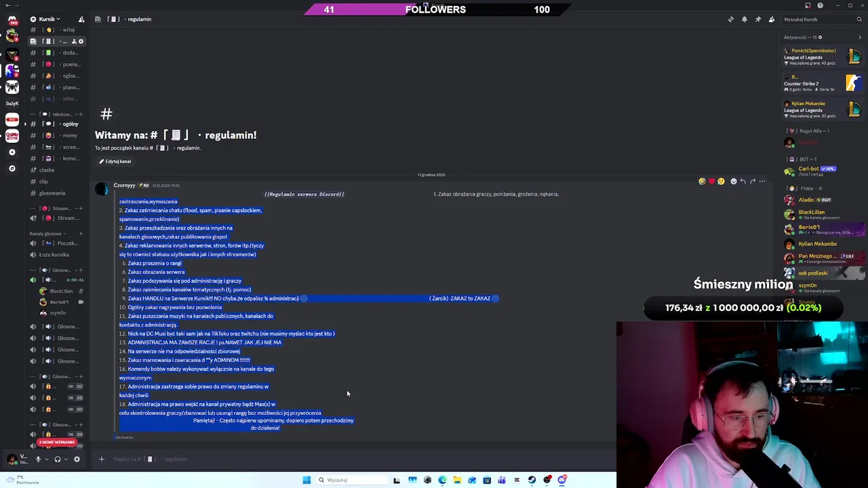Click the 2 nowe wzmianki badge
868x488 pixels.
(x=56, y=443)
